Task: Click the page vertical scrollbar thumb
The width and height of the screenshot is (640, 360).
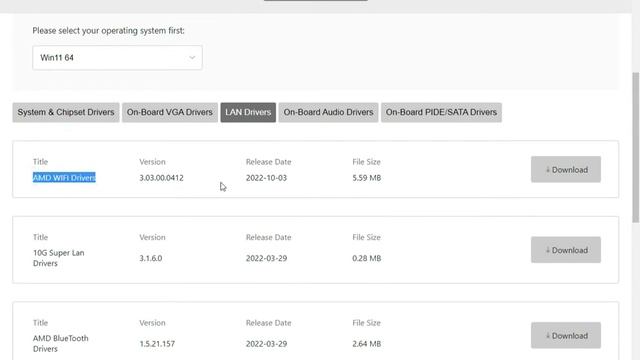Action: click(x=636, y=147)
